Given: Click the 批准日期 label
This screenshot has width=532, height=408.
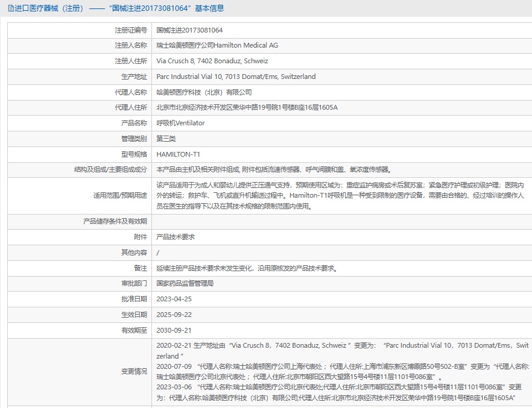Looking at the screenshot, I should click(x=135, y=299).
